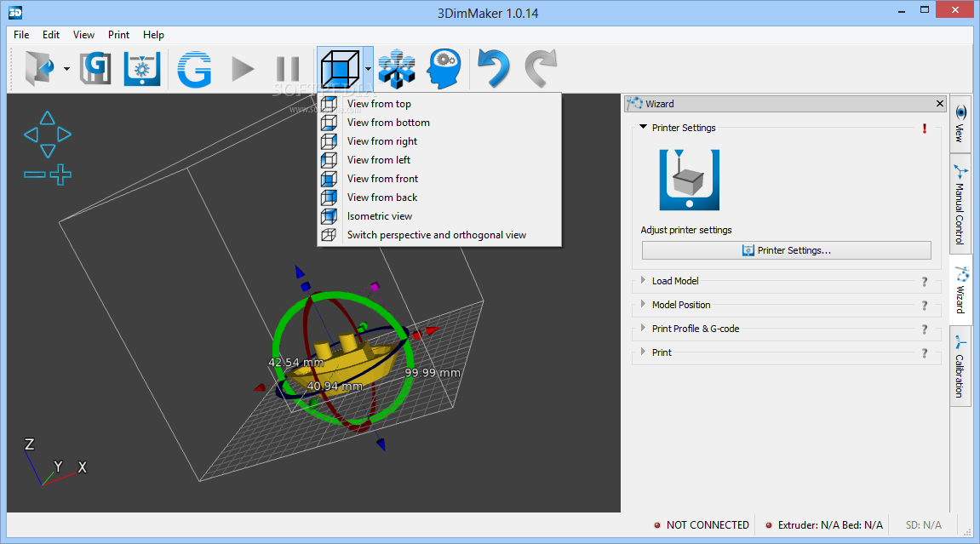The image size is (980, 544).
Task: Switch perspective and orthogonal view
Action: point(439,235)
